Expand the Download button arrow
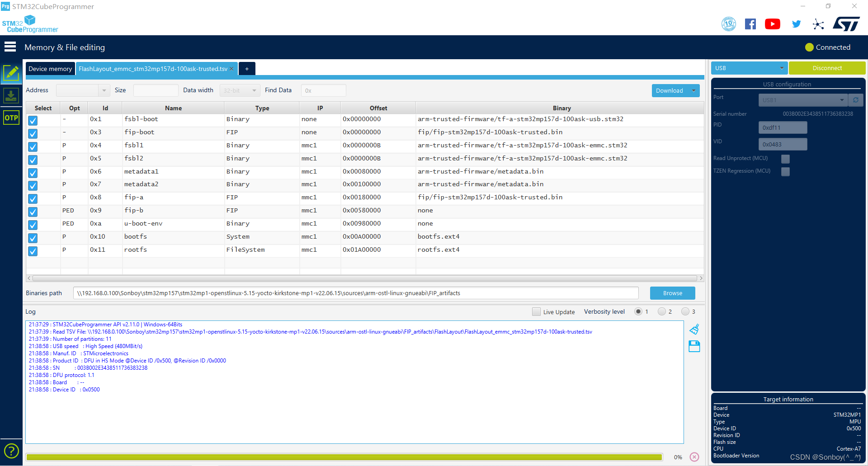This screenshot has height=466, width=868. pyautogui.click(x=693, y=90)
